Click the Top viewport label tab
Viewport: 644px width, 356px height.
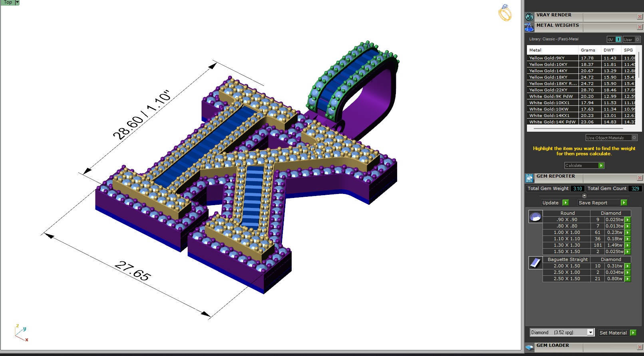8,2
